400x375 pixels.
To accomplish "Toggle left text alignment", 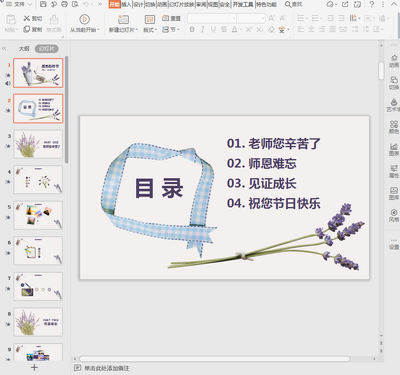I will (301, 30).
